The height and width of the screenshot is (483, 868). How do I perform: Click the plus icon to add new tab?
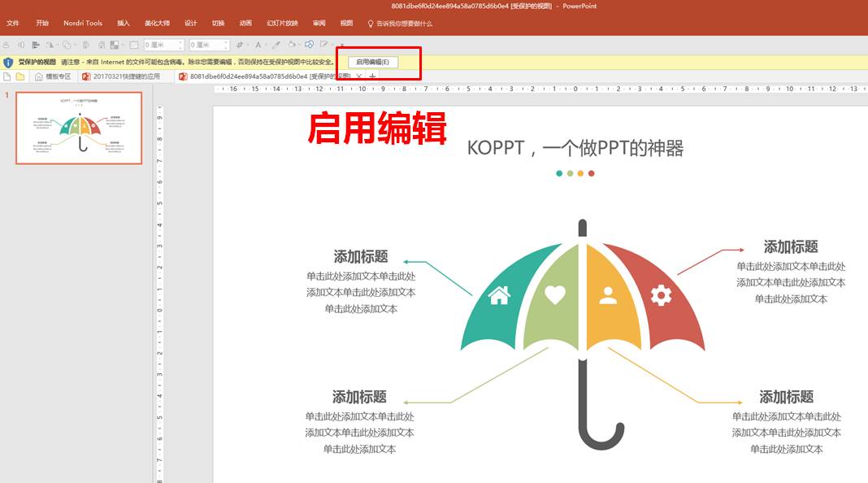click(372, 76)
